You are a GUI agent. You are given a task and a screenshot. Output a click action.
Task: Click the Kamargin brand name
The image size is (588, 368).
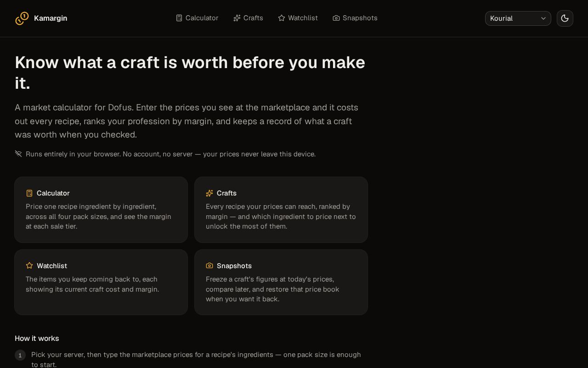[51, 18]
